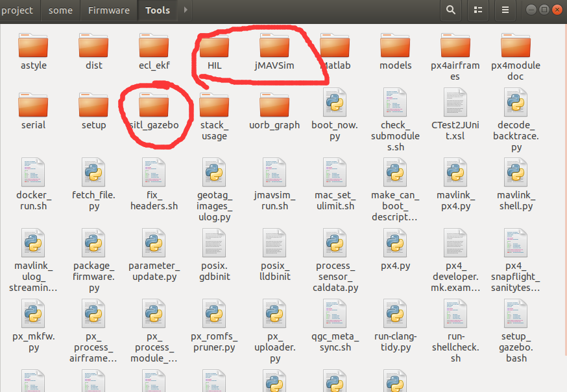Maximize the file manager window
The width and height of the screenshot is (567, 392).
(x=544, y=9)
